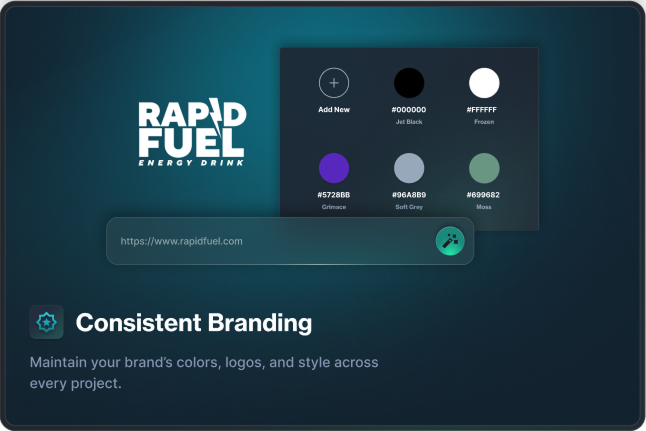Click the Consistent Branding badge icon
Viewport: 646px width, 431px height.
[x=46, y=322]
